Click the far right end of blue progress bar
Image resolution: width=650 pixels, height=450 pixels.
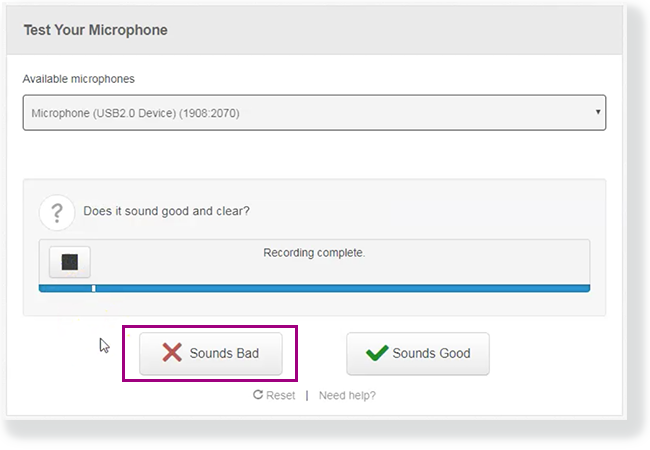[585, 288]
